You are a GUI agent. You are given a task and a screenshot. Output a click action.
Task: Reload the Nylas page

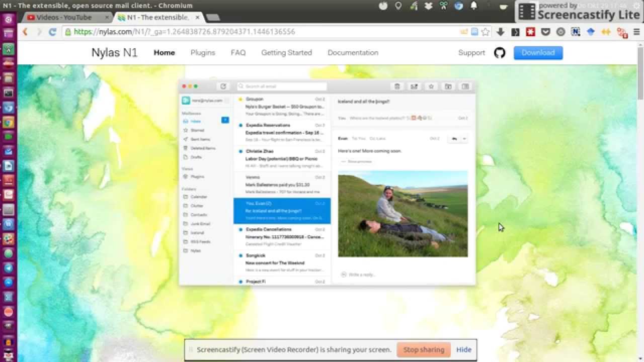pos(52,32)
